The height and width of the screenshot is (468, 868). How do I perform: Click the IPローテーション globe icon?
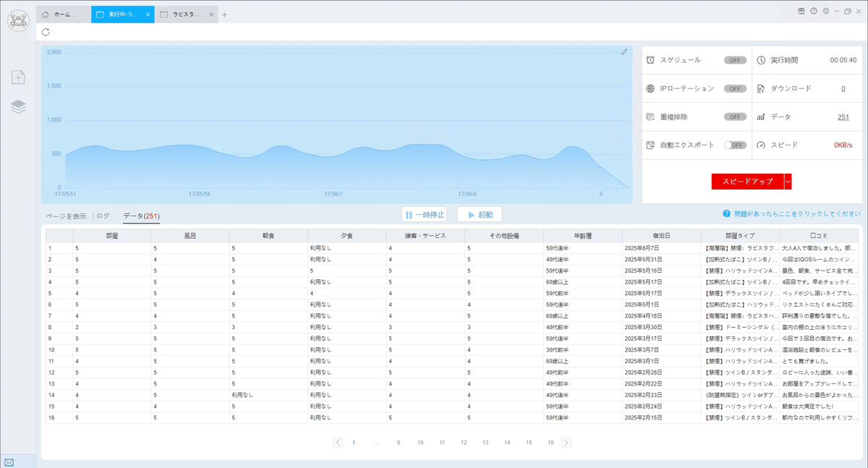coord(651,88)
